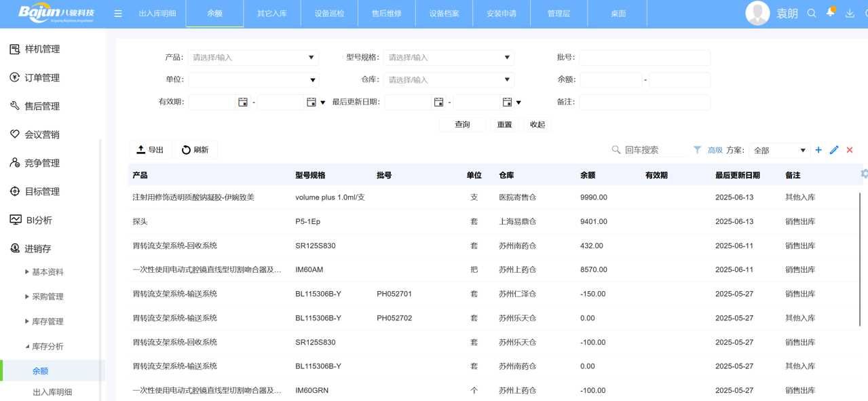Viewport: 868px width, 401px height.
Task: Click the 导出 export button
Action: [150, 150]
